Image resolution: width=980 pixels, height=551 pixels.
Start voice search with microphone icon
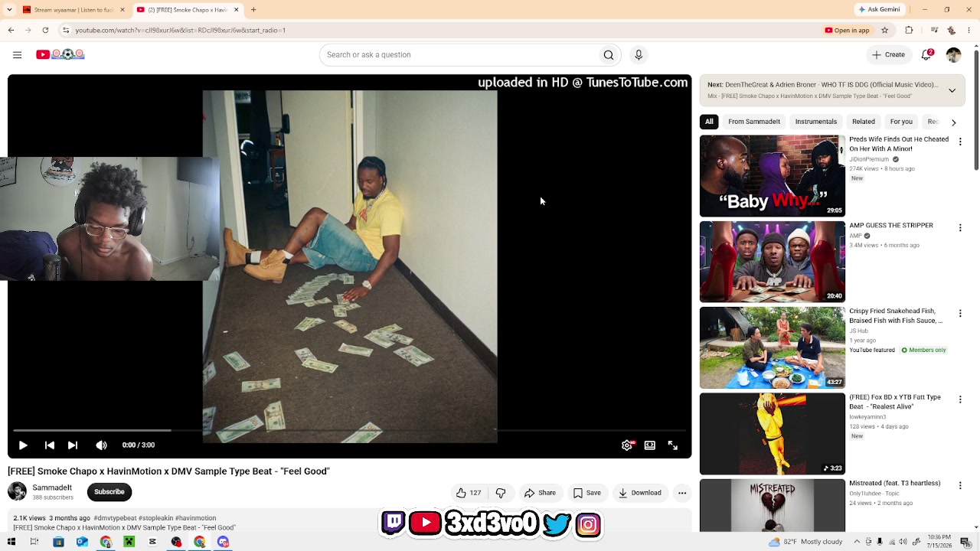[639, 55]
